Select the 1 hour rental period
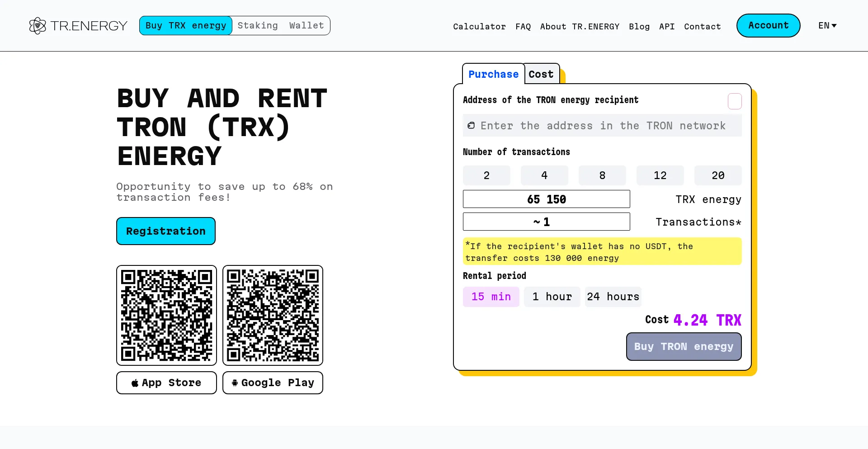 pos(552,297)
